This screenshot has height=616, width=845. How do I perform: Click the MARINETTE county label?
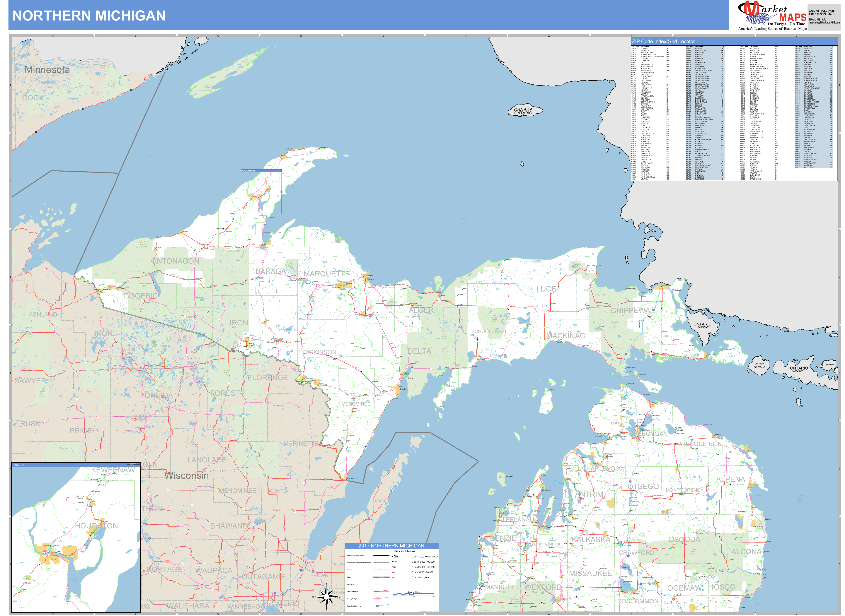pos(301,443)
